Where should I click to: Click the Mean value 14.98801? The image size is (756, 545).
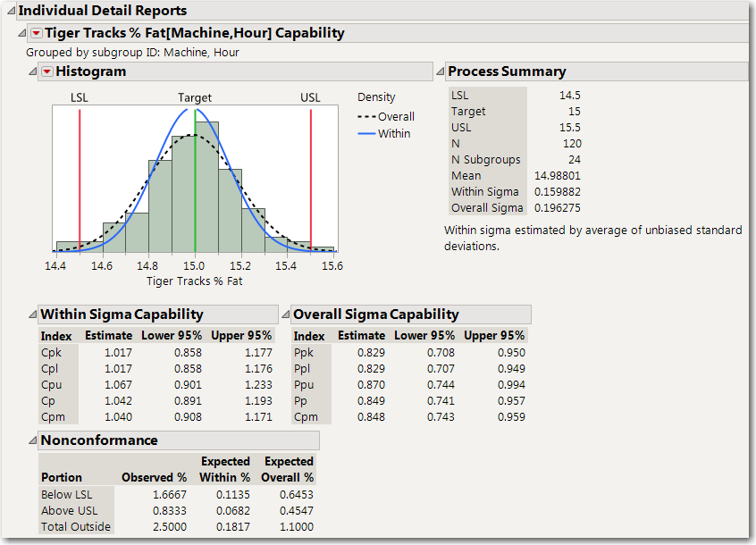[x=558, y=176]
